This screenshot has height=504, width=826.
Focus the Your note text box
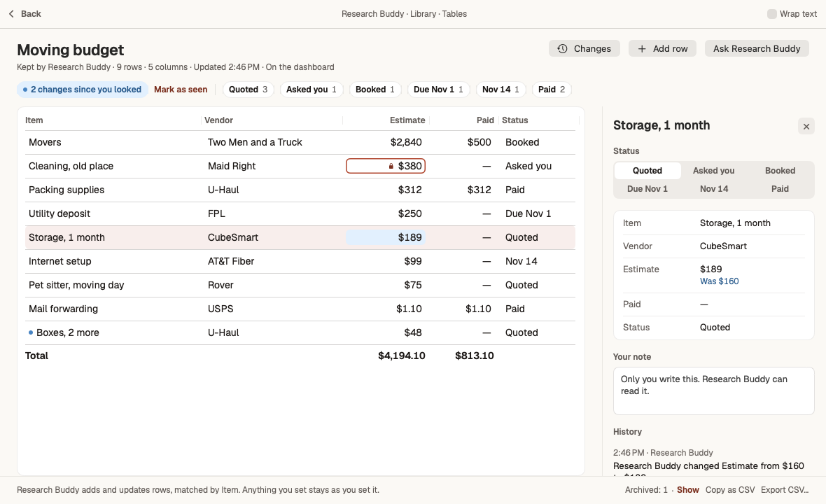[x=714, y=391]
